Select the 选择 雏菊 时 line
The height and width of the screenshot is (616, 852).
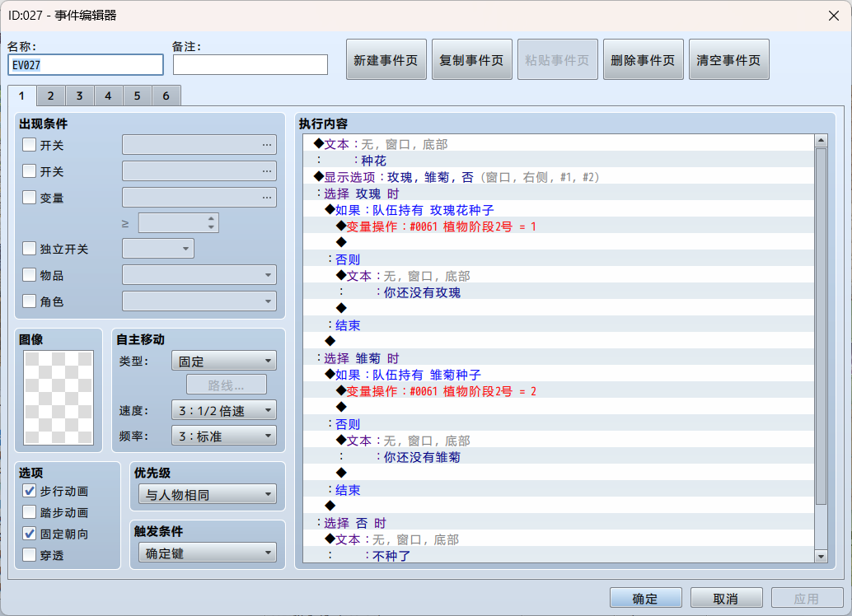(559, 358)
